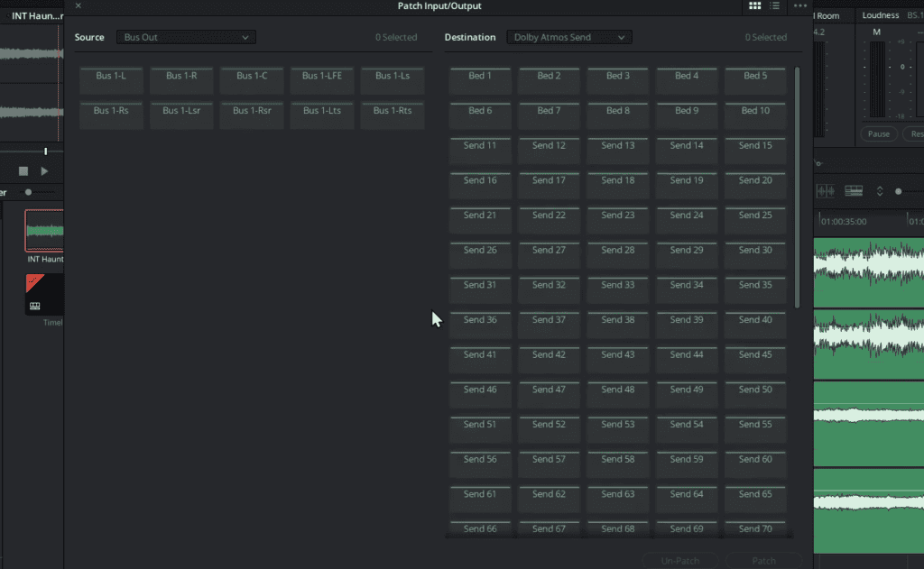Select the Send 47 destination
Image resolution: width=924 pixels, height=569 pixels.
tap(550, 394)
